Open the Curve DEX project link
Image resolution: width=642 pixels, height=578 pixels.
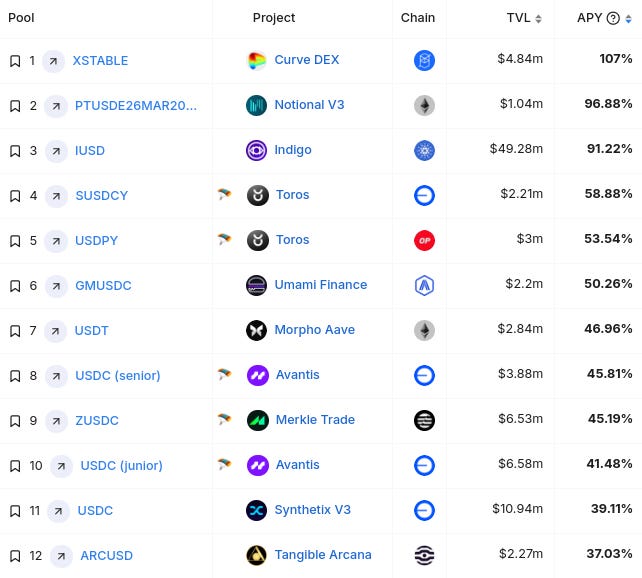point(307,60)
